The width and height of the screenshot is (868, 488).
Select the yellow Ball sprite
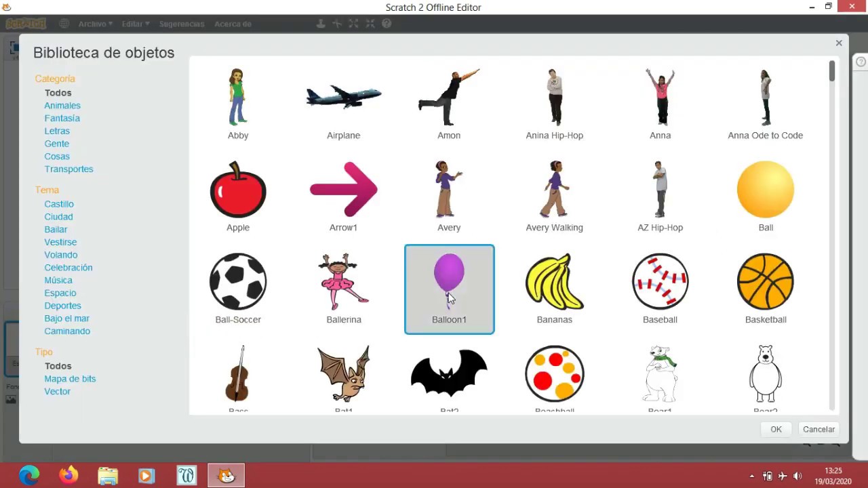(x=766, y=197)
